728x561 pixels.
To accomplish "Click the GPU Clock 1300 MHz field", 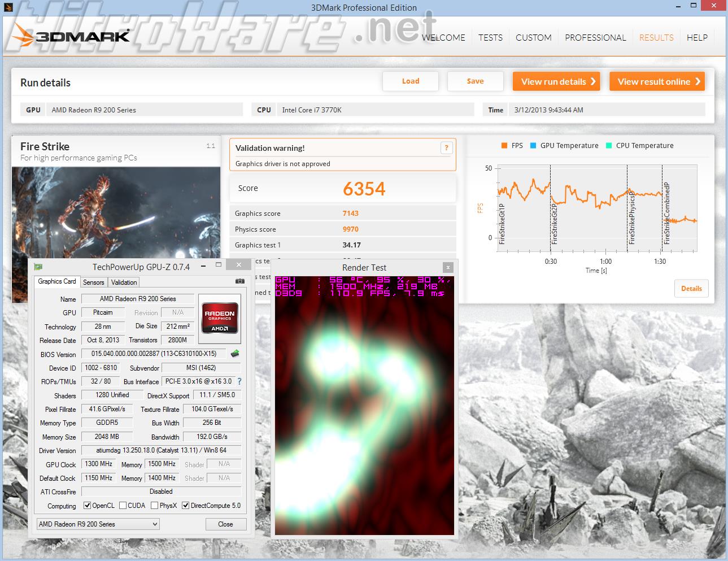I will (98, 464).
